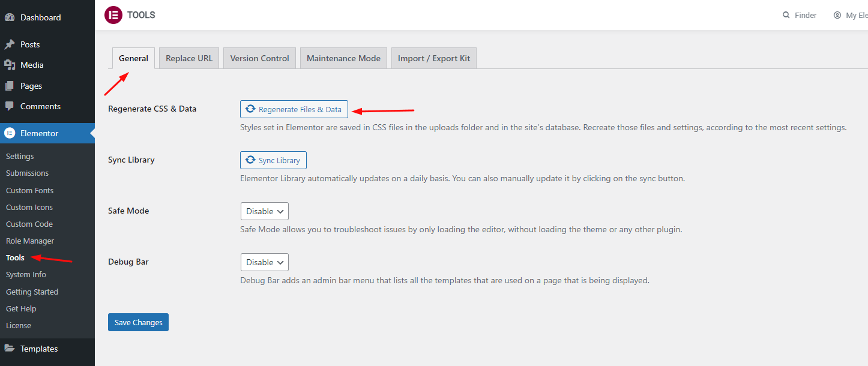Go to Dashboard menu item
This screenshot has height=366, width=868.
pyautogui.click(x=47, y=17)
